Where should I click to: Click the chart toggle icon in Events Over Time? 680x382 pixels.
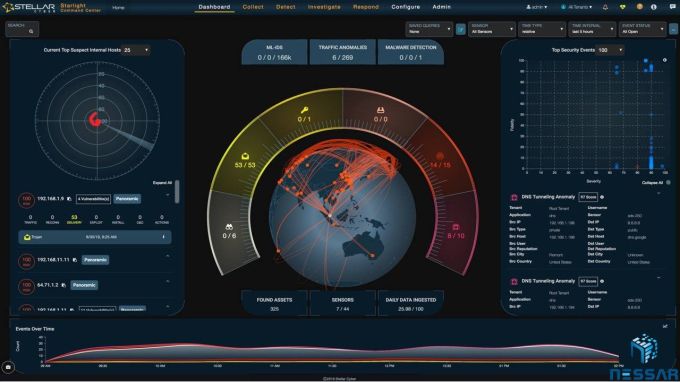tap(665, 326)
